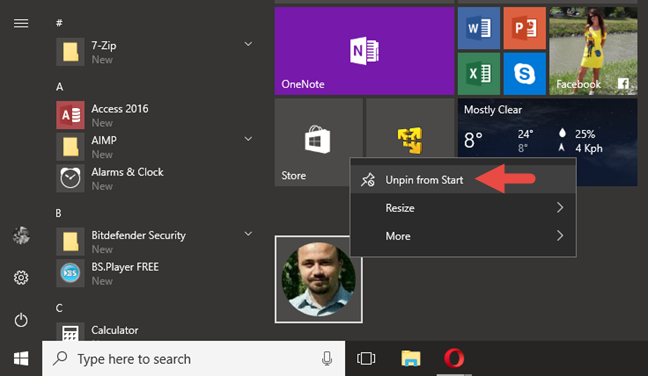Viewport: 648px width, 376px height.
Task: Open Opera browser from the taskbar
Action: [454, 358]
